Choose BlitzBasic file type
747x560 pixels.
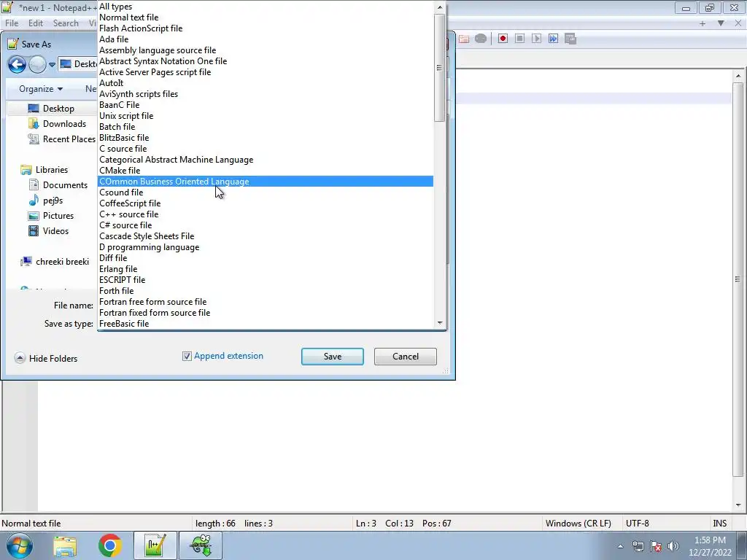click(x=266, y=138)
